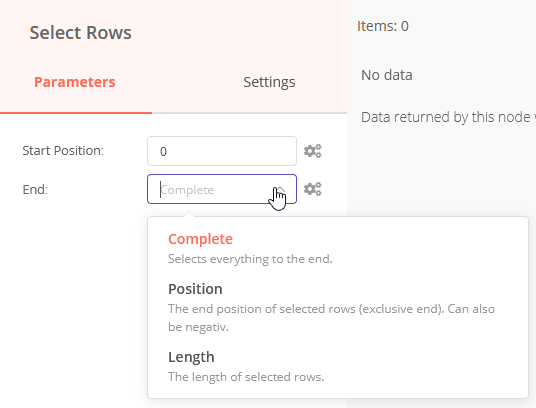This screenshot has height=408, width=536.
Task: Open the gear options beside End field
Action: [x=312, y=189]
